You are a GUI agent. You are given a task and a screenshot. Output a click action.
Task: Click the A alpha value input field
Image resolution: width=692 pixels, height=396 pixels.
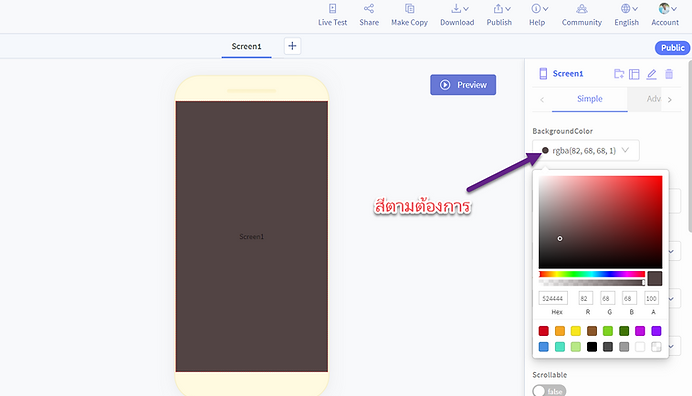tap(651, 298)
